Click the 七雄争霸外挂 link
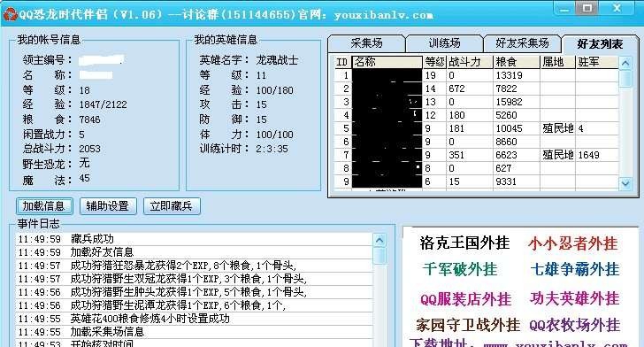The image size is (644, 347). [575, 269]
